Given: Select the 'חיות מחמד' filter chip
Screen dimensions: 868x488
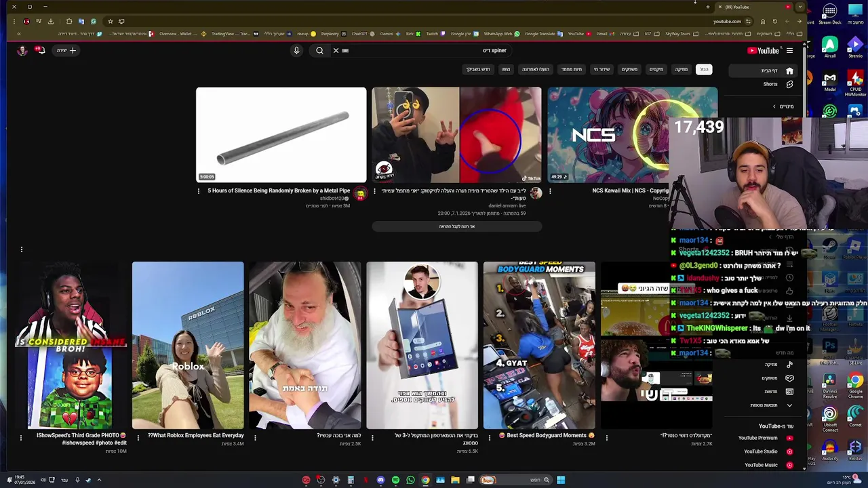Looking at the screenshot, I should [x=572, y=69].
